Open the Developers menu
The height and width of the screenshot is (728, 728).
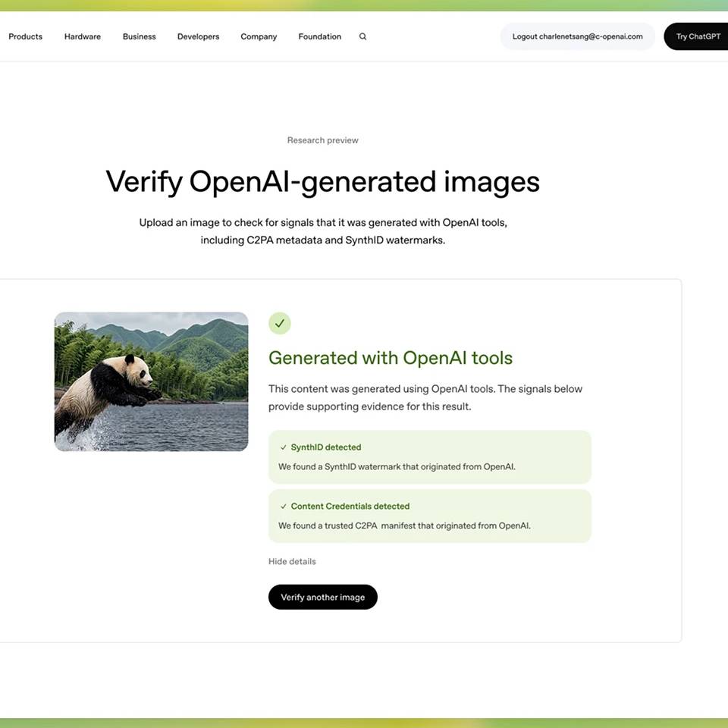[x=198, y=36]
